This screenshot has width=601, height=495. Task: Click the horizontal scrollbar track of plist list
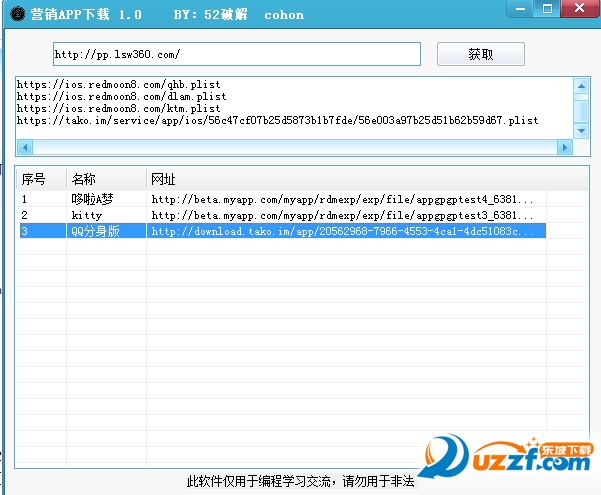(x=295, y=147)
